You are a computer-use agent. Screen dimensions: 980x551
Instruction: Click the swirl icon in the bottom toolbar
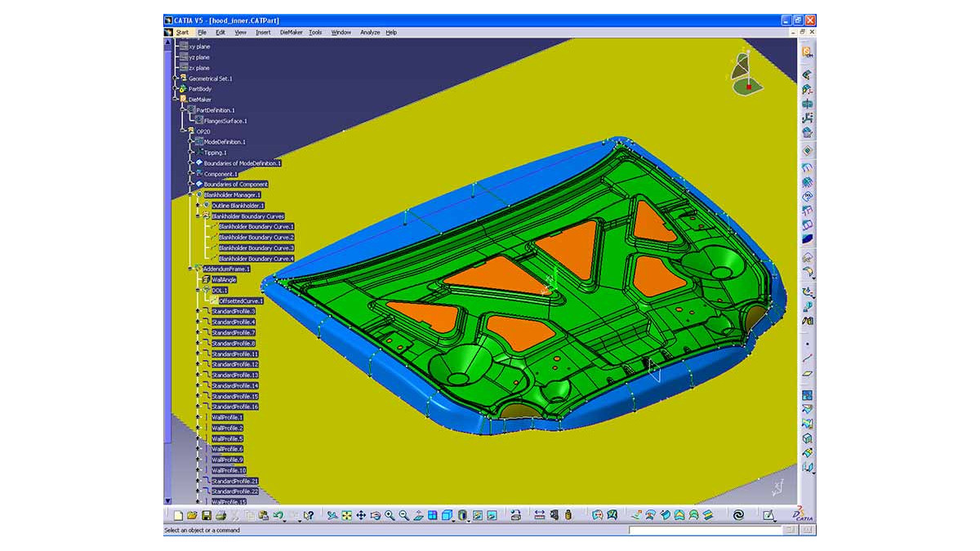coord(737,516)
